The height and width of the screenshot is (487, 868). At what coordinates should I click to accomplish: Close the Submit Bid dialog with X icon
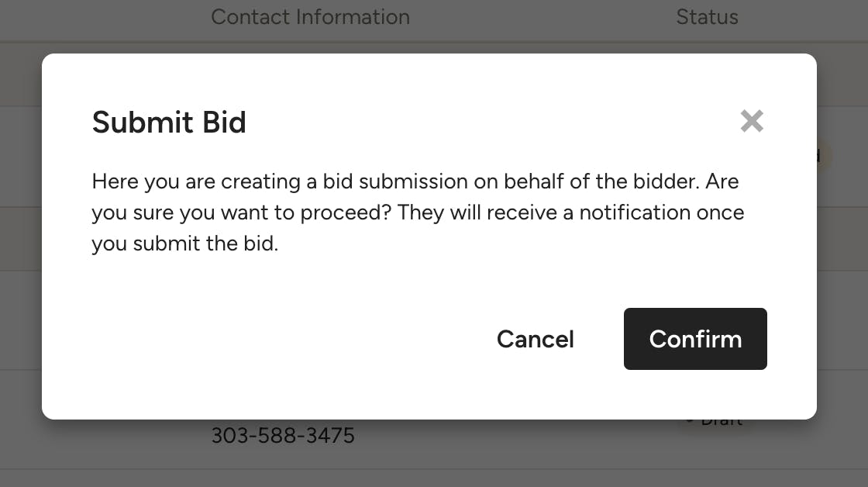click(x=751, y=121)
